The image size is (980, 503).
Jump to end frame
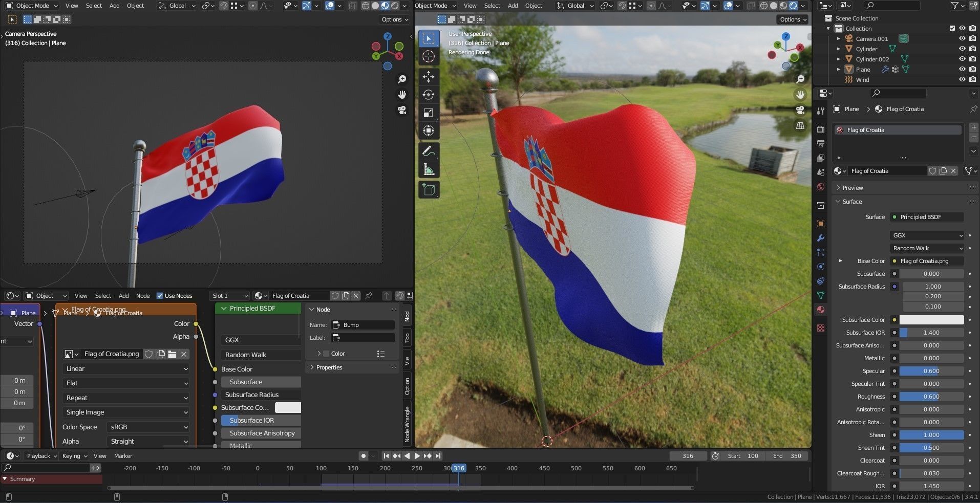(438, 456)
